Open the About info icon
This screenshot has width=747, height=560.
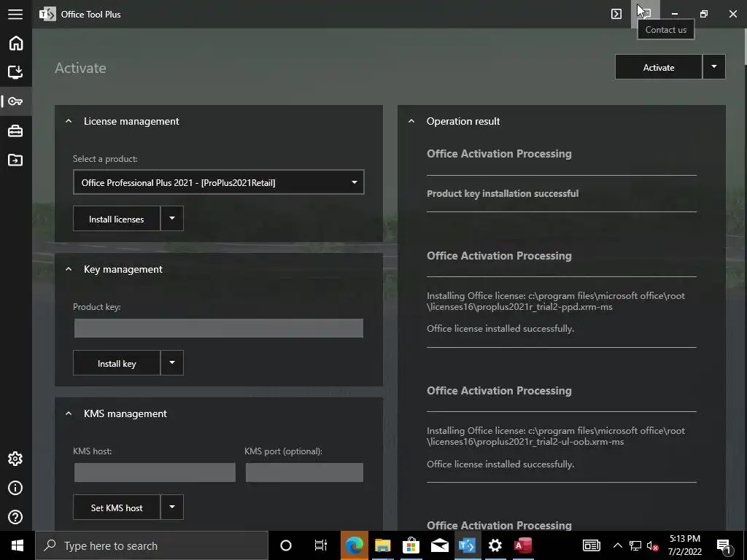16,488
